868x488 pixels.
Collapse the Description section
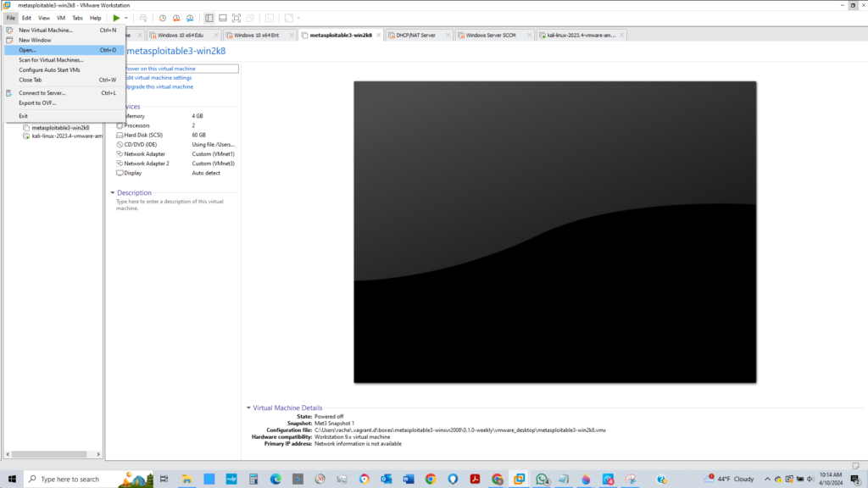(x=113, y=192)
